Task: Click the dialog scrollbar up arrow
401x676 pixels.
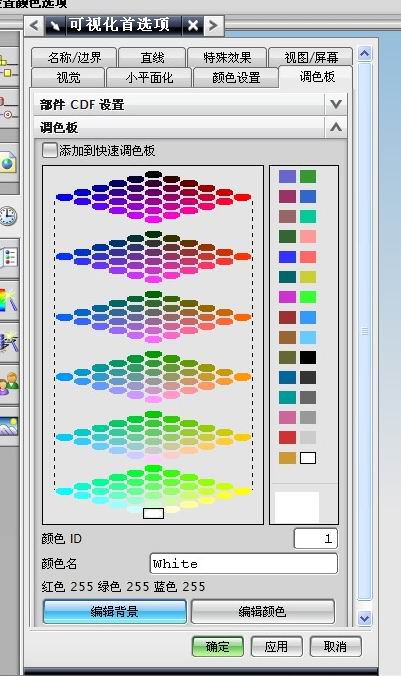Action: (365, 54)
